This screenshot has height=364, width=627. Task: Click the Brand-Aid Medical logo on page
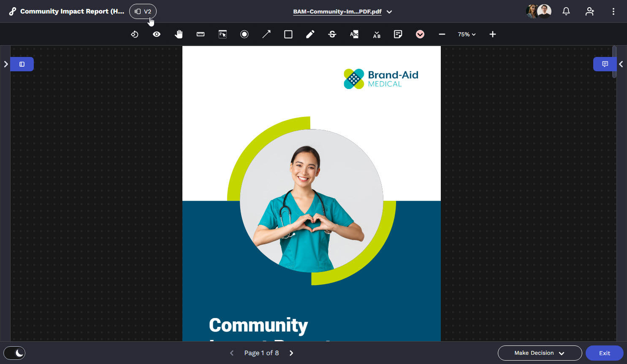pos(381,79)
